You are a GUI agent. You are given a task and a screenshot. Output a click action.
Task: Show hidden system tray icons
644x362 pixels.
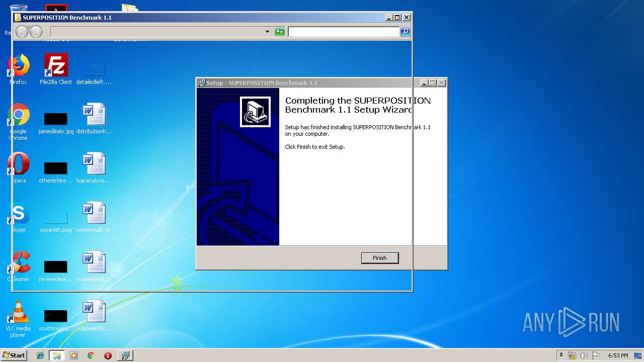(x=561, y=355)
